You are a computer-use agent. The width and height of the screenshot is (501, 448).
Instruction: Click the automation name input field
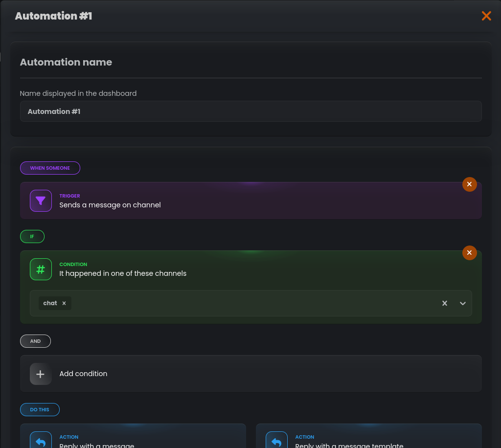pos(250,111)
